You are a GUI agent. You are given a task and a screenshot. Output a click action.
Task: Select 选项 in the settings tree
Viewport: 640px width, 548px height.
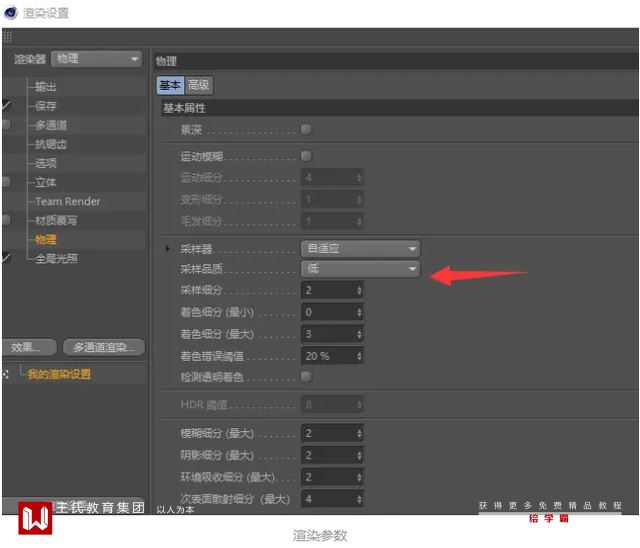coord(45,163)
